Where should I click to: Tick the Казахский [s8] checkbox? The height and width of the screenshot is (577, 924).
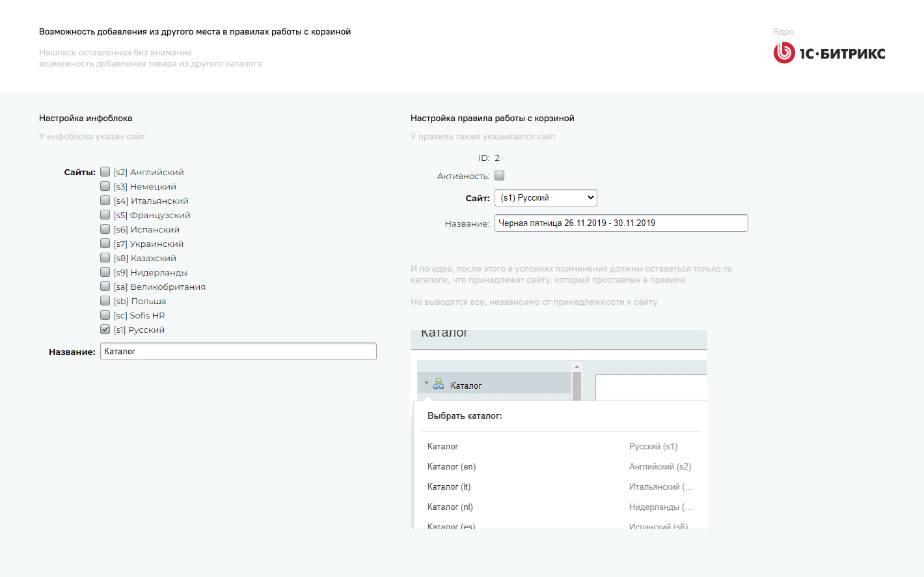click(105, 258)
